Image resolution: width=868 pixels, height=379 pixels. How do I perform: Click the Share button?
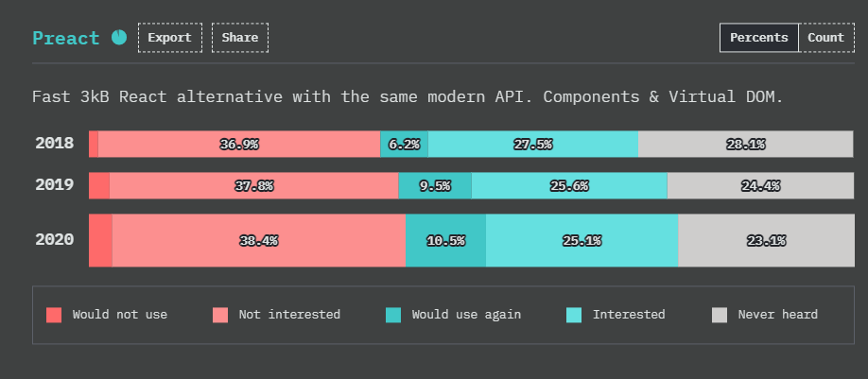click(240, 38)
